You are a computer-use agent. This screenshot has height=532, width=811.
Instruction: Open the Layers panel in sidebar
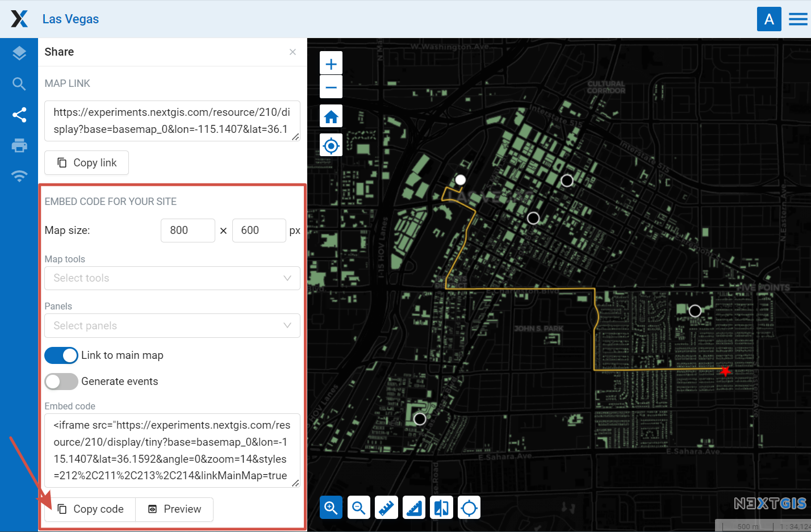point(19,53)
